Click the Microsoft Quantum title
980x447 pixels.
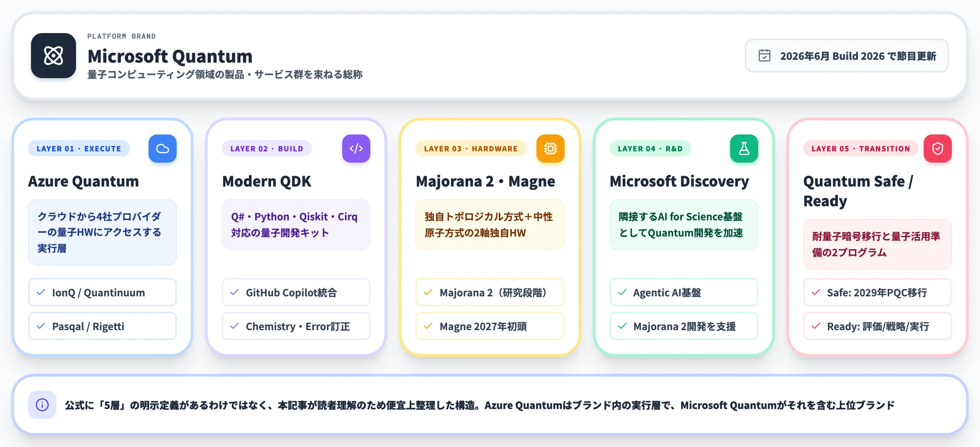170,56
